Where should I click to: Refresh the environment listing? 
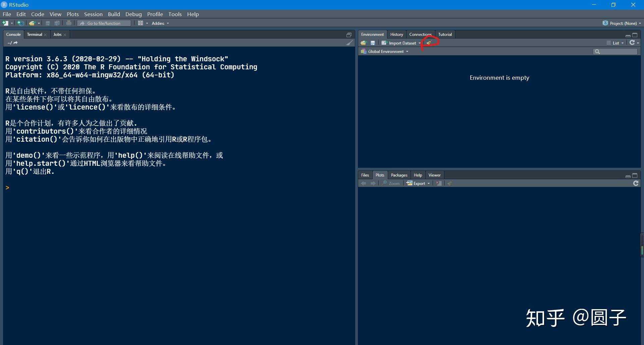click(633, 43)
